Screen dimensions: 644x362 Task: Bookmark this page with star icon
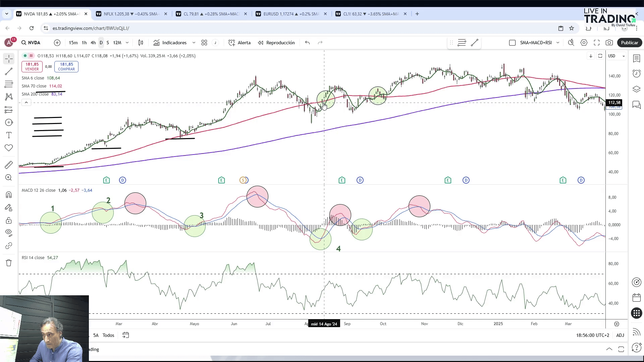(572, 28)
